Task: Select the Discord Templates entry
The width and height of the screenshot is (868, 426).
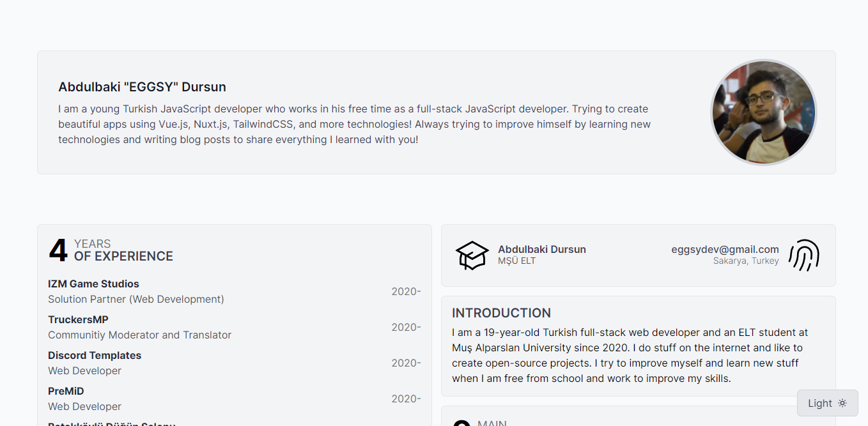Action: [95, 355]
